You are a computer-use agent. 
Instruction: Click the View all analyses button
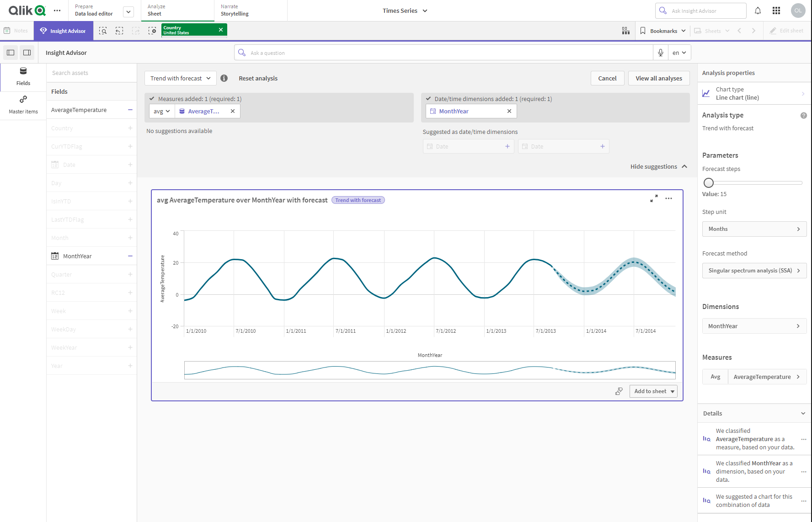658,78
